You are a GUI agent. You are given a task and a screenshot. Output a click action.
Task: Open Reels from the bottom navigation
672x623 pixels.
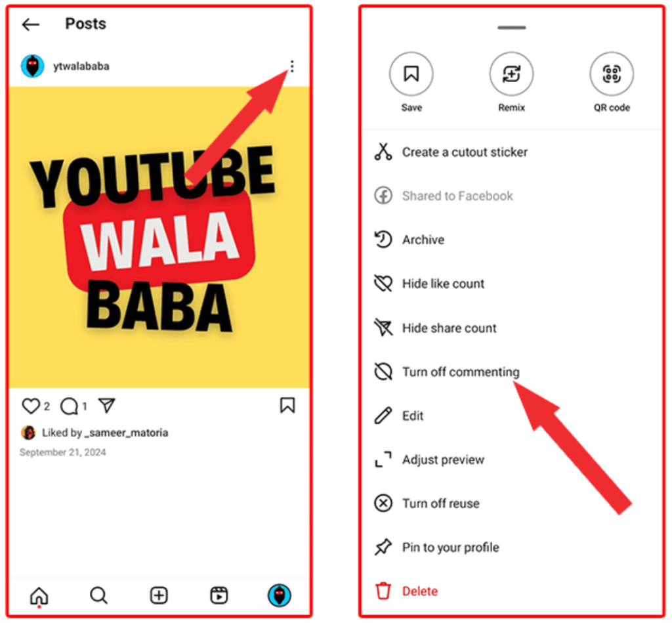tap(219, 595)
